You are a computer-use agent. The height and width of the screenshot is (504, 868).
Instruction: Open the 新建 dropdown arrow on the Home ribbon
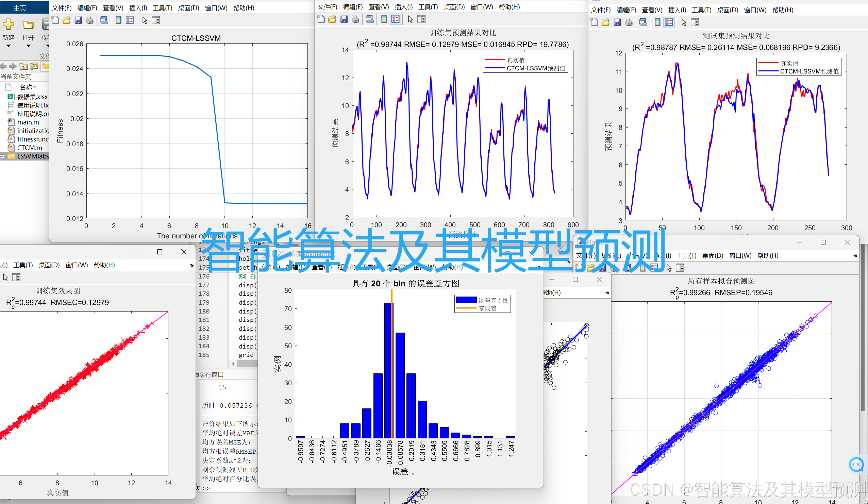pos(9,46)
